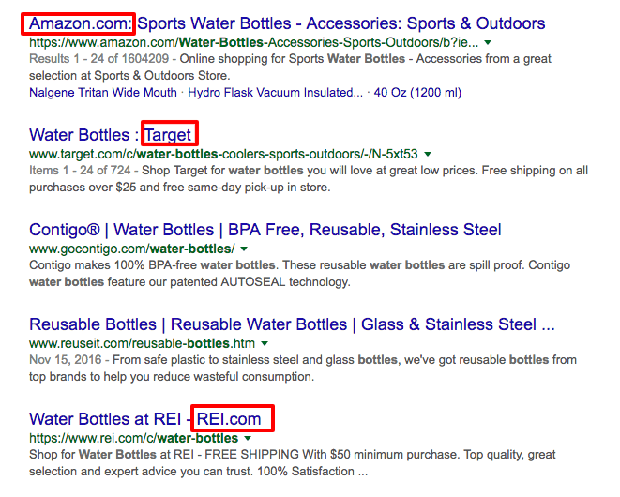
Task: Open the Contigo Water Bottles BPA Free result
Action: point(265,229)
